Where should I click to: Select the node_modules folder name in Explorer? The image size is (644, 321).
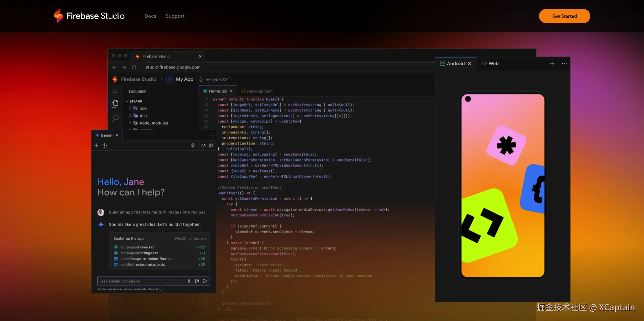coord(154,123)
